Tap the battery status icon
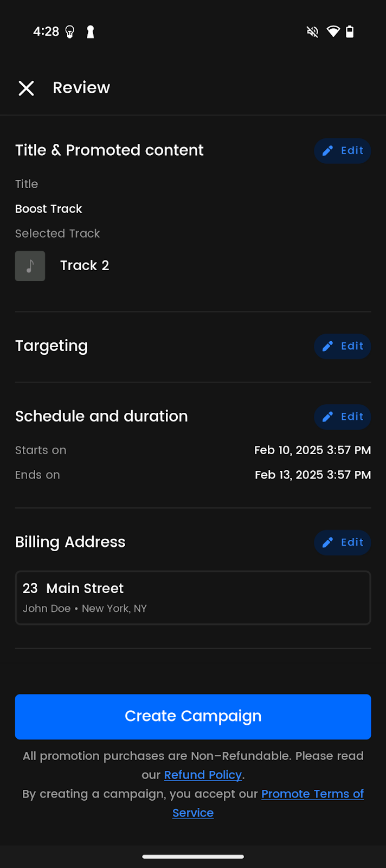The height and width of the screenshot is (868, 386). (x=350, y=32)
